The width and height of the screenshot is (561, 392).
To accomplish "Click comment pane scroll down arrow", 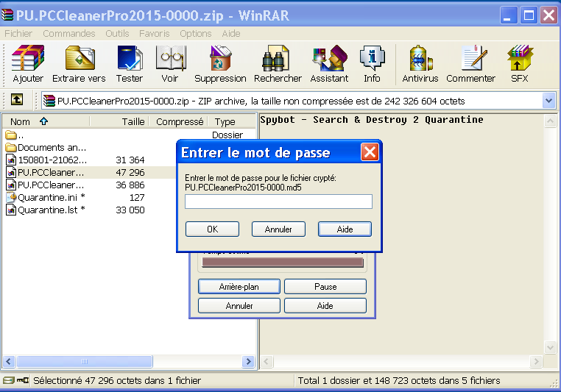I will [x=550, y=347].
